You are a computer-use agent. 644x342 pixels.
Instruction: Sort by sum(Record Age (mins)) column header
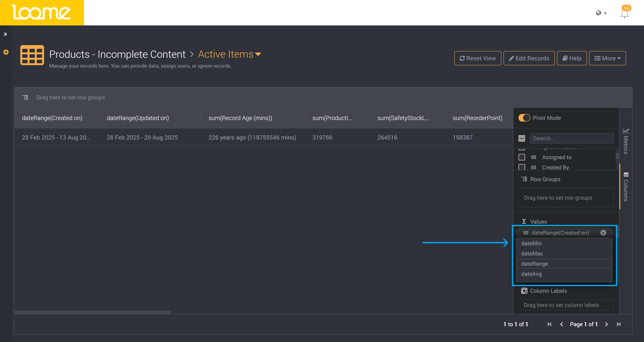point(240,118)
